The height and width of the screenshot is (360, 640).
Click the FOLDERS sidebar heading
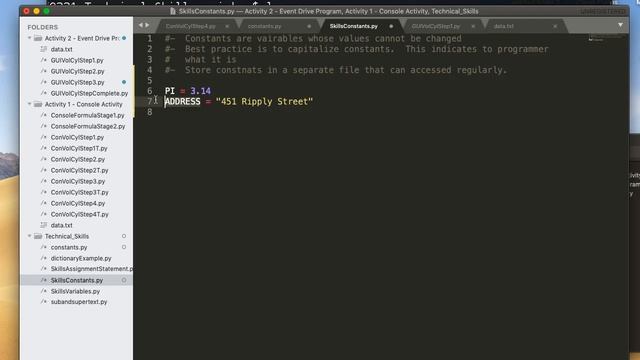click(x=42, y=27)
